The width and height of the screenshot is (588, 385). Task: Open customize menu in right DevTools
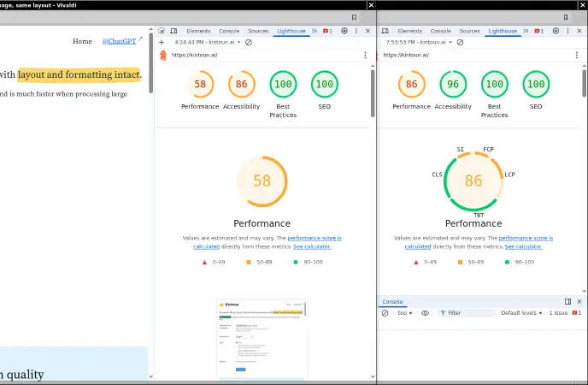pos(567,31)
